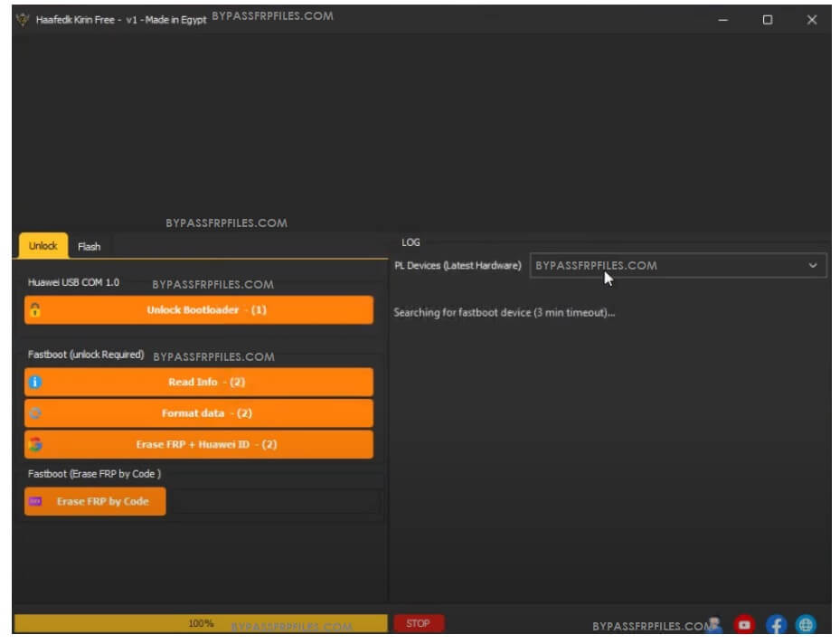The image size is (840, 644).
Task: Click the refresh icon on Format data button
Action: tap(34, 413)
